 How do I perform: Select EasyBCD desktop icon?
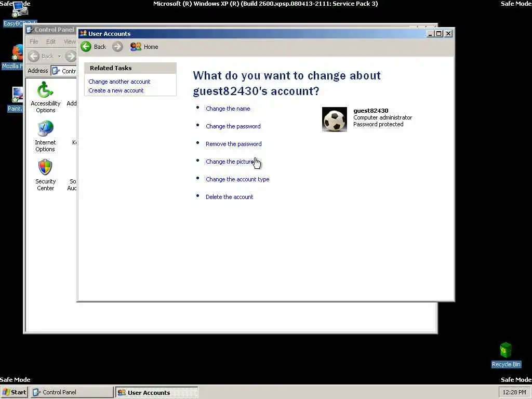(19, 14)
